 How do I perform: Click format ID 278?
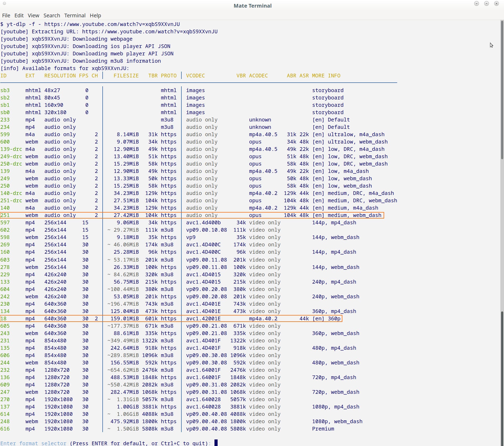click(5, 267)
